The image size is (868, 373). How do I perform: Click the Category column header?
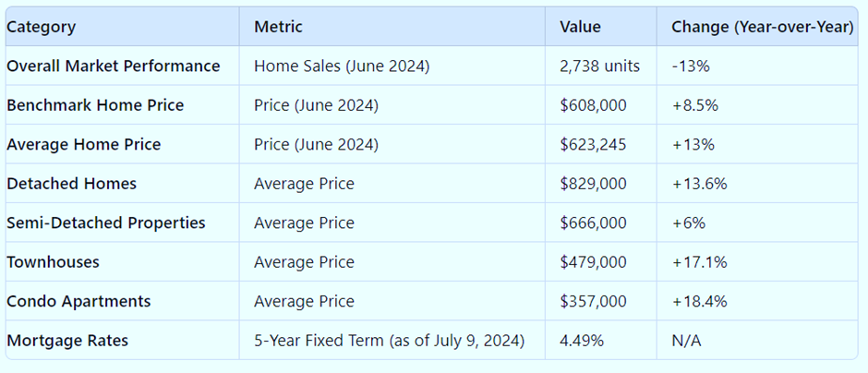tap(42, 27)
